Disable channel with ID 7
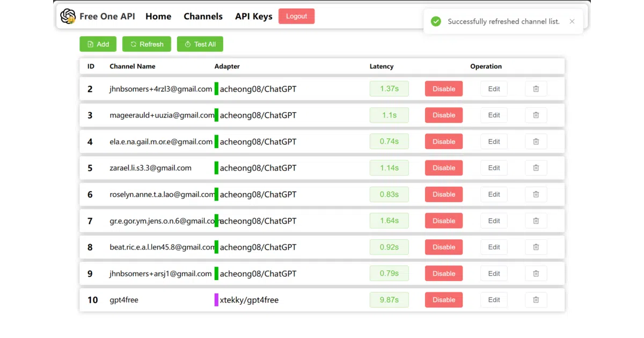The height and width of the screenshot is (338, 644). 444,221
